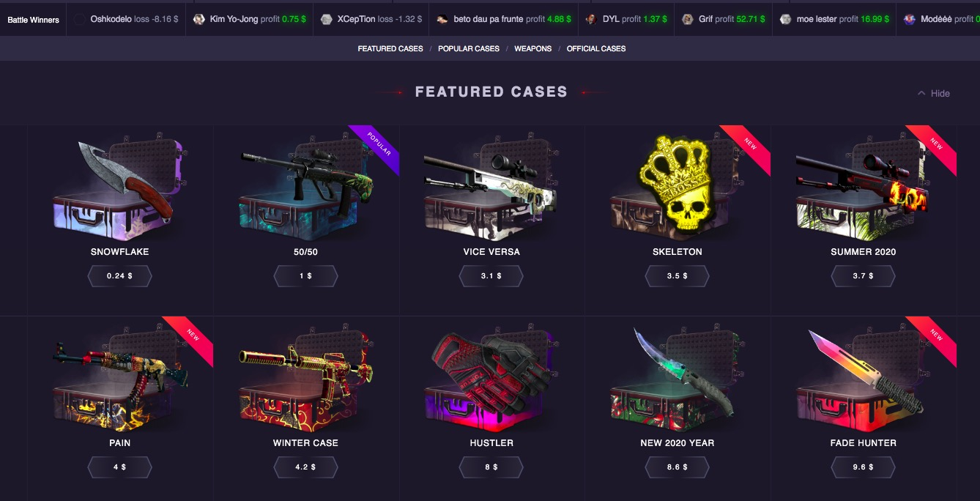Image resolution: width=980 pixels, height=501 pixels.
Task: Click XCepTion's avatar icon in ticker
Action: pyautogui.click(x=327, y=19)
